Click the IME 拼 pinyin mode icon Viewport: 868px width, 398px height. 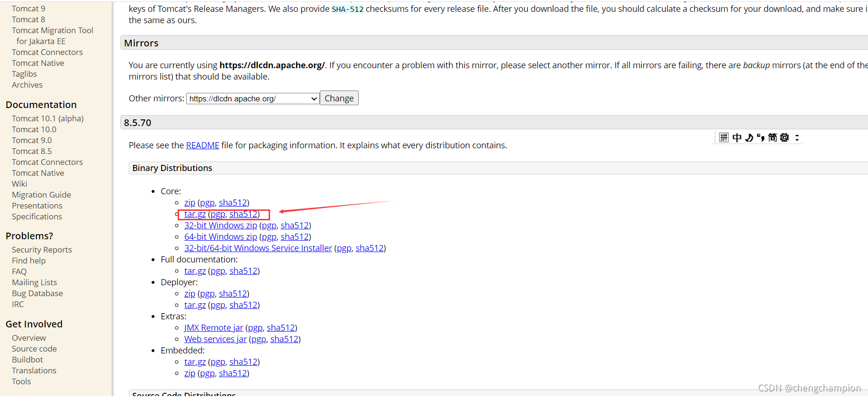[x=723, y=137]
